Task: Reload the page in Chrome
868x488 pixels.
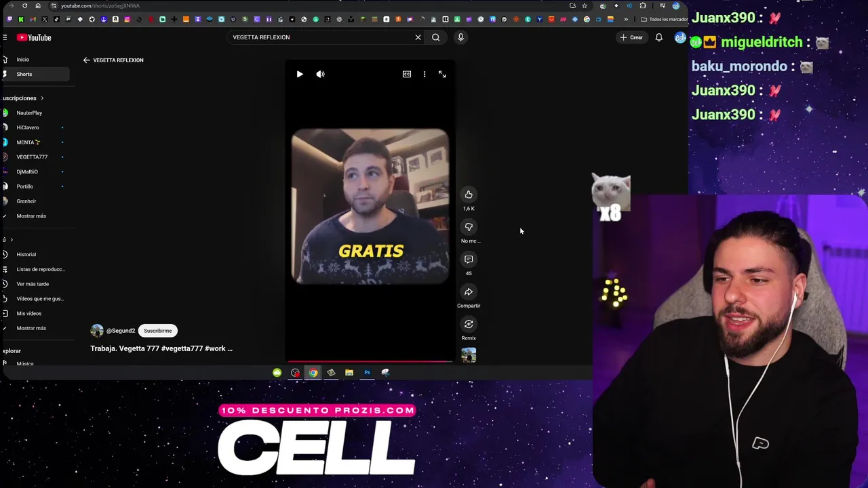Action: 25,5
